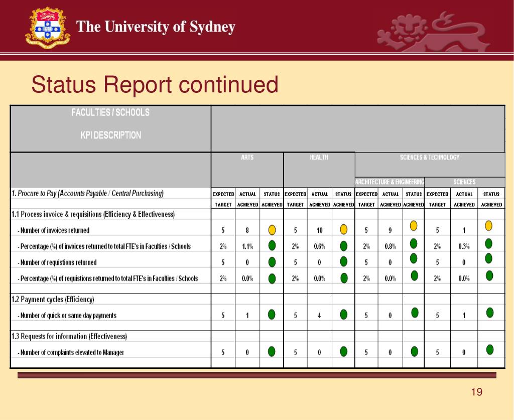Click the Health '0.6%' actual achieved cell

click(320, 246)
